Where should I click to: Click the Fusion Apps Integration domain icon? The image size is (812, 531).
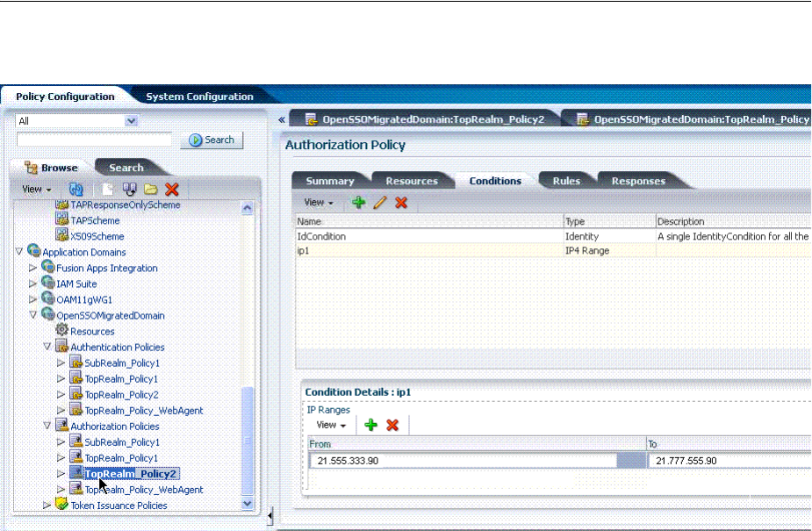pyautogui.click(x=47, y=267)
